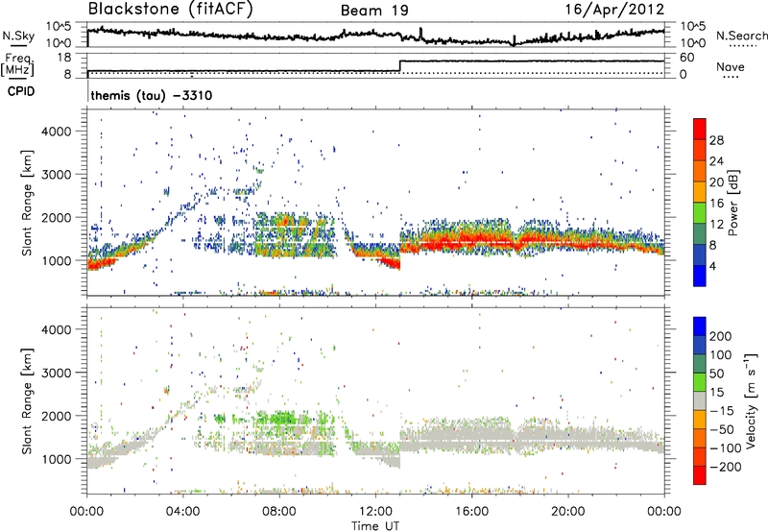Click the '12' label on Power color bar
This screenshot has height=532, width=768.
coord(716,225)
